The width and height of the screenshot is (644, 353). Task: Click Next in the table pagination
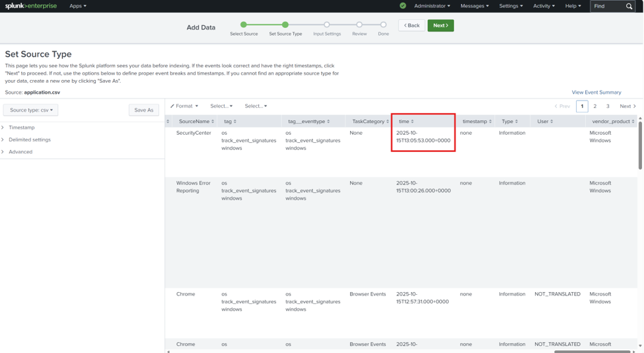click(x=627, y=106)
